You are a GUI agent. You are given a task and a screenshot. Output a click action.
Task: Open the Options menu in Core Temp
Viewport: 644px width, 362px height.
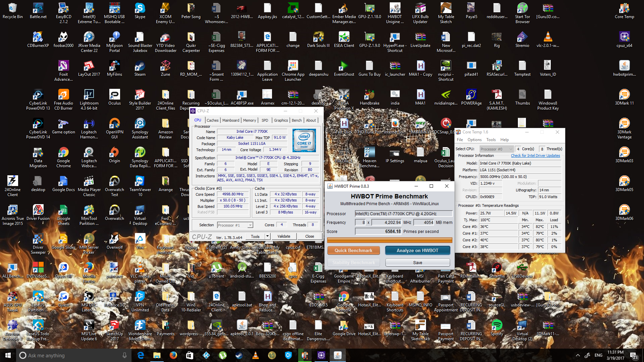click(475, 140)
